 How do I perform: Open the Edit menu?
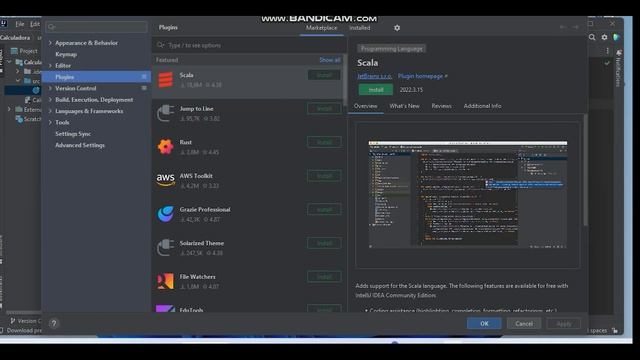click(35, 24)
